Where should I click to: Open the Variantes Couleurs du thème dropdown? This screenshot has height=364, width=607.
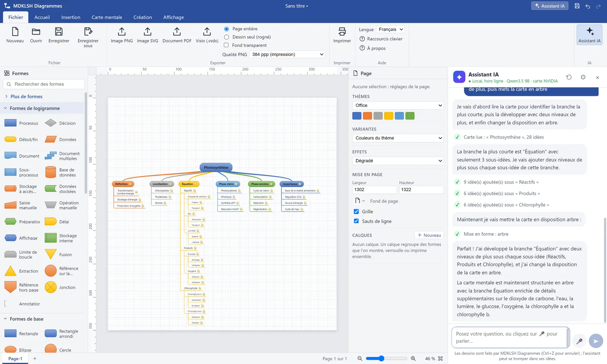point(398,138)
